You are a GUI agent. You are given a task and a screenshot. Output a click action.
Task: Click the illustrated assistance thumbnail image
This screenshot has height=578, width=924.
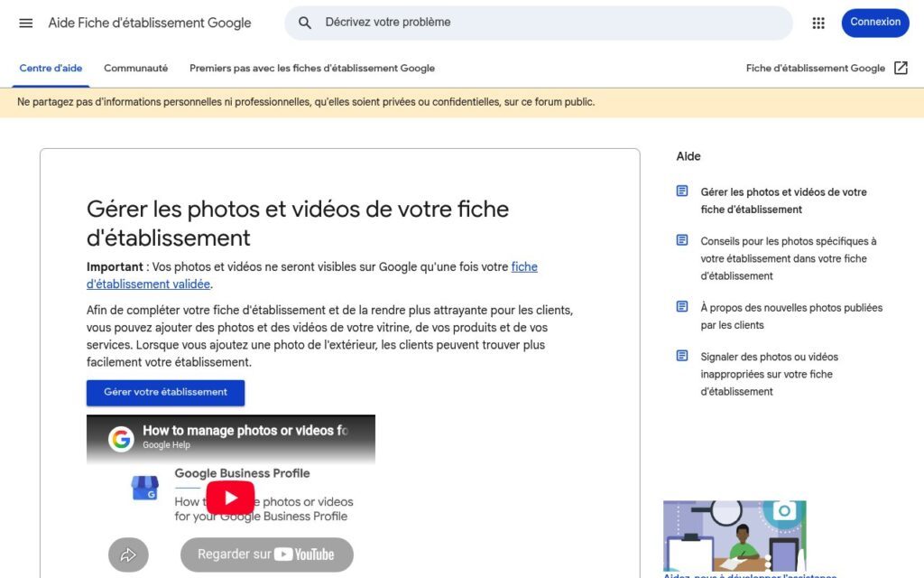tap(735, 536)
